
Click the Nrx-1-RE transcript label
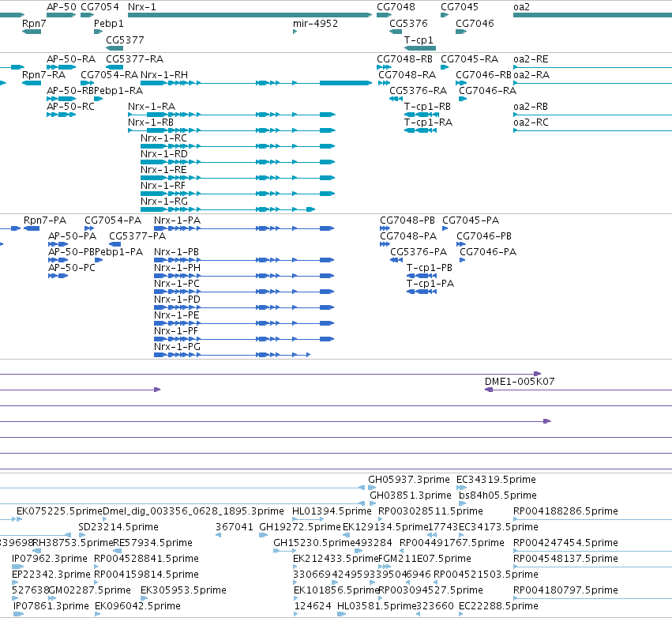[163, 170]
